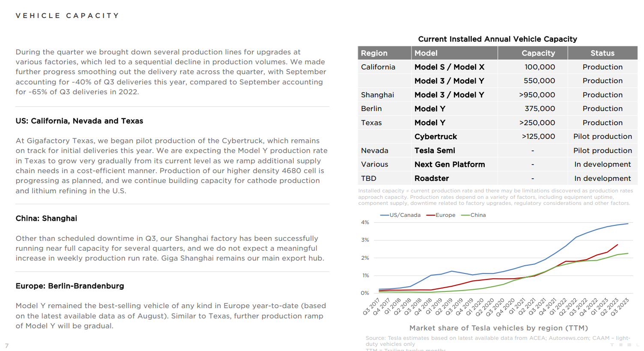Viewport: 644px width, 351px height.
Task: Click "Model Y" in the Texas row
Action: (430, 123)
